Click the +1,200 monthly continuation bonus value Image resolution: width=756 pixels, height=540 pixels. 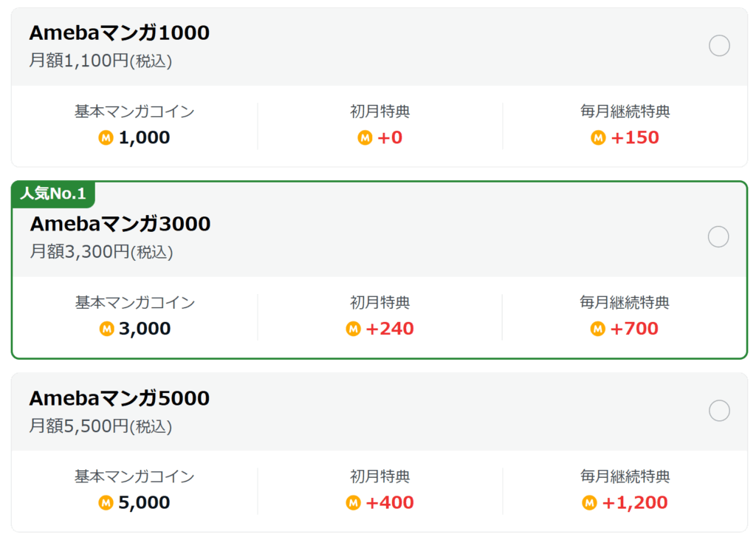[x=635, y=503]
